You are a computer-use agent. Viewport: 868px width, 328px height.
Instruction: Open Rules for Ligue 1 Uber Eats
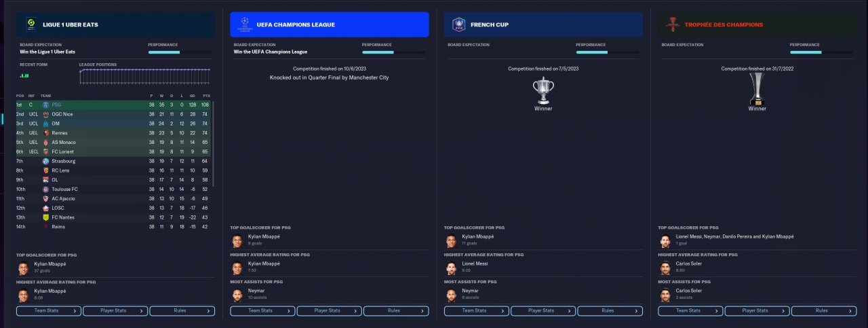point(182,311)
